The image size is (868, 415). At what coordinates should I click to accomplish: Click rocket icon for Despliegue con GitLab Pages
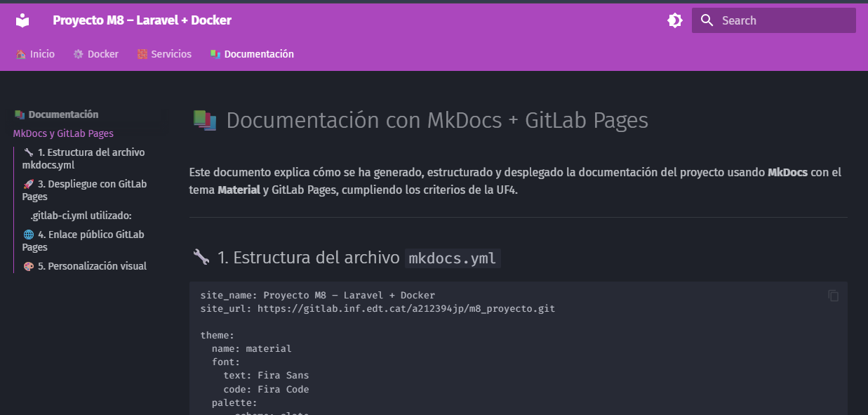pyautogui.click(x=28, y=184)
